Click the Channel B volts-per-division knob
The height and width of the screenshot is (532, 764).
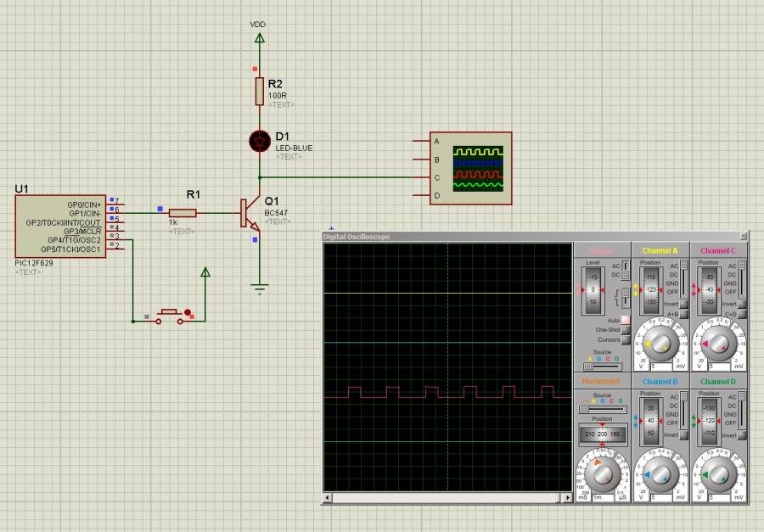[660, 476]
